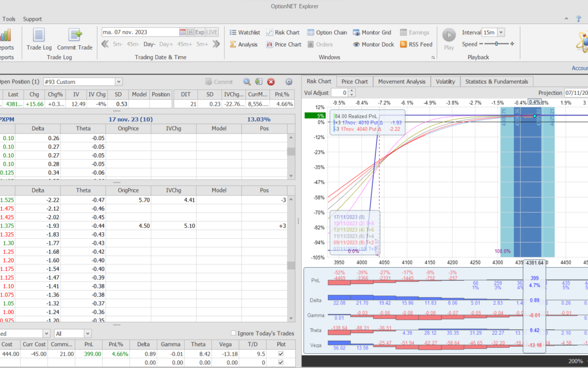Image resolution: width=588 pixels, height=368 pixels.
Task: Open the Support menu
Action: click(32, 19)
